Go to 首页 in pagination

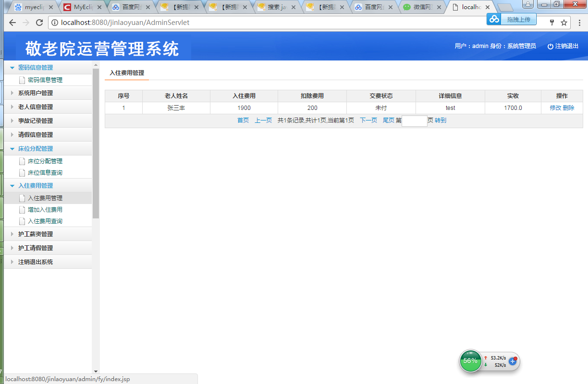(x=243, y=120)
